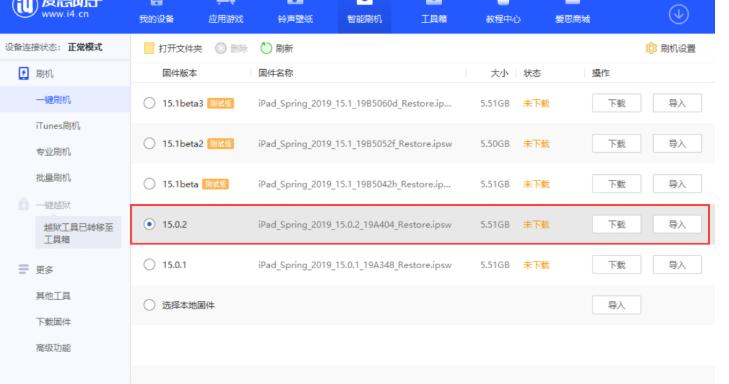Download the 15.1beta firmware
Viewport: 729px width, 384px height.
616,184
